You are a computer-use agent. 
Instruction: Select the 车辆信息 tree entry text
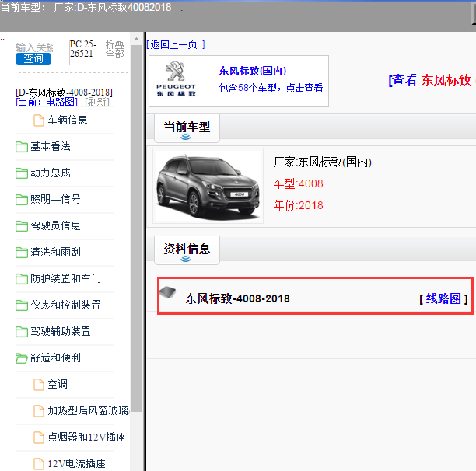(x=68, y=120)
